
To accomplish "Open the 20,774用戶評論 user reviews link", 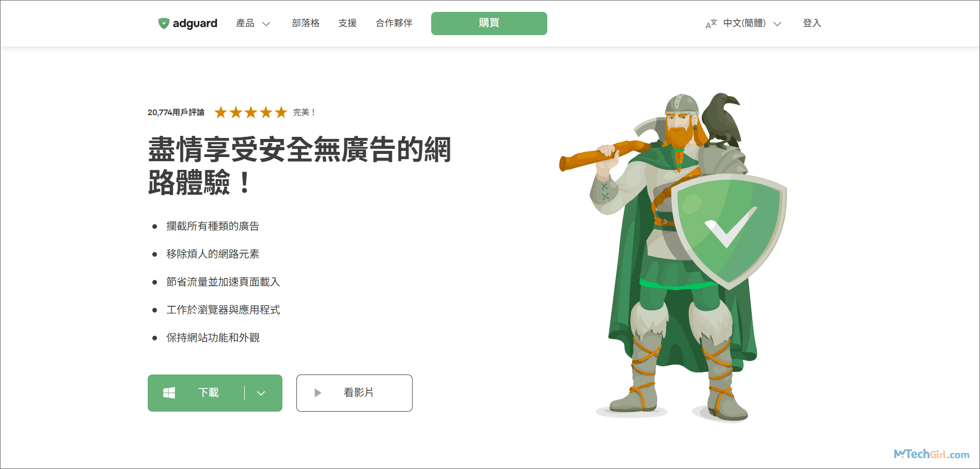I will [176, 112].
